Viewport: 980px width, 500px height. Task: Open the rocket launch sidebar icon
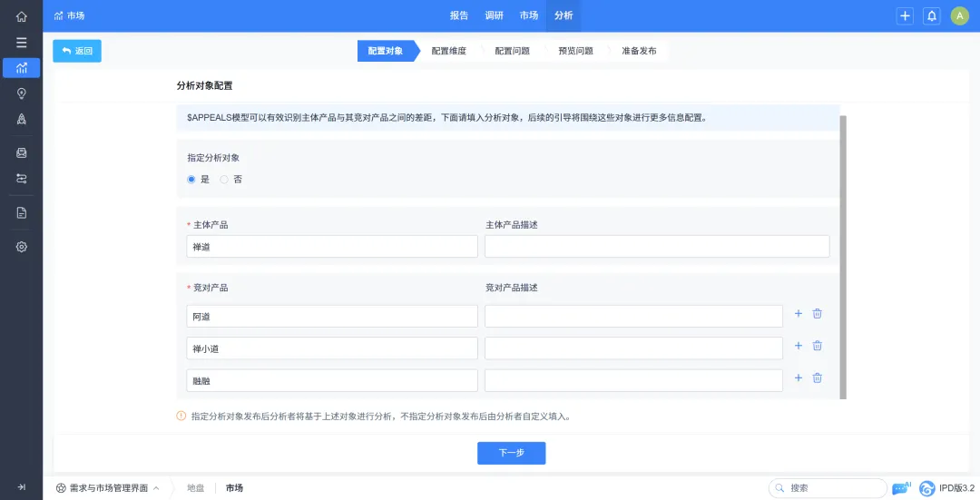coord(21,120)
